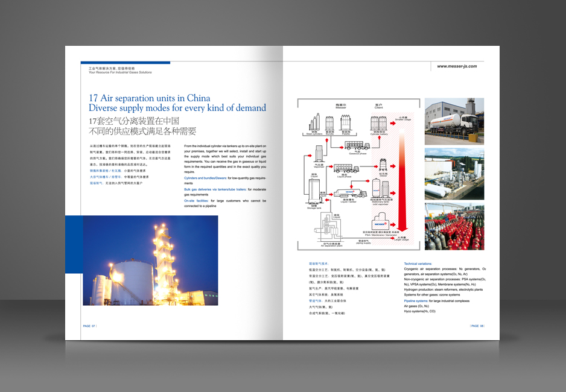Click the English paragraph starting "From the individual cylinder"
The image size is (566, 392).
click(225, 159)
